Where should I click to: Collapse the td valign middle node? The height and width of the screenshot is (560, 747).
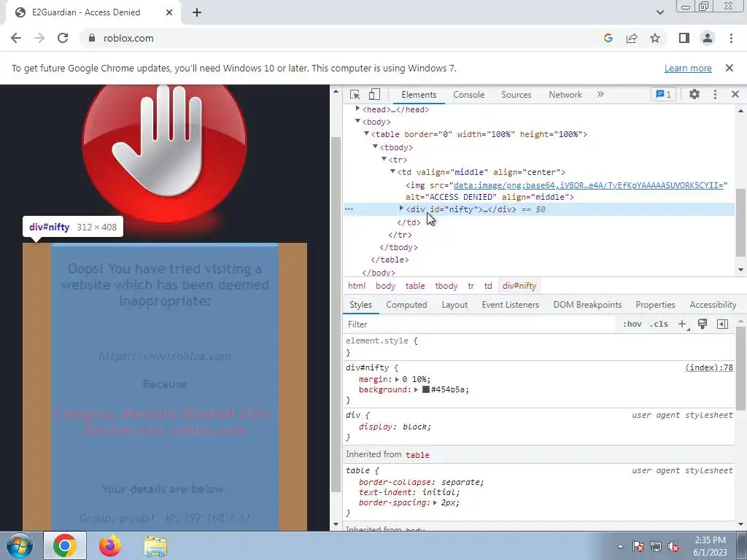pyautogui.click(x=392, y=171)
